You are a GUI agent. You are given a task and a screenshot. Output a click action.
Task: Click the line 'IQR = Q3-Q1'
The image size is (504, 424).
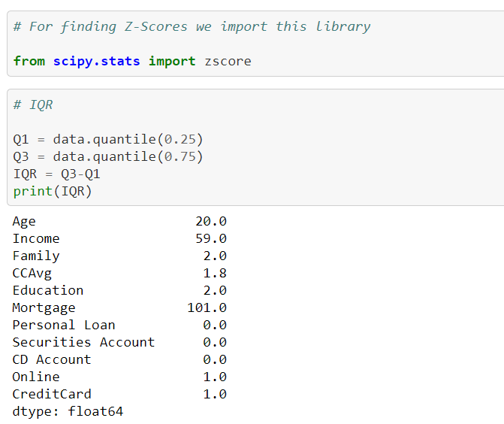coord(56,174)
